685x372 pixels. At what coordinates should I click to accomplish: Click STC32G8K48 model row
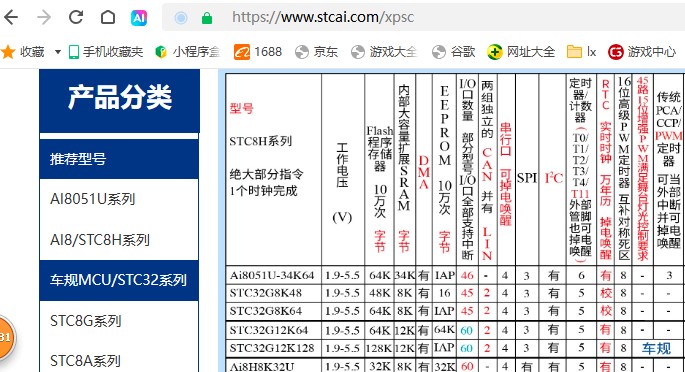(266, 293)
